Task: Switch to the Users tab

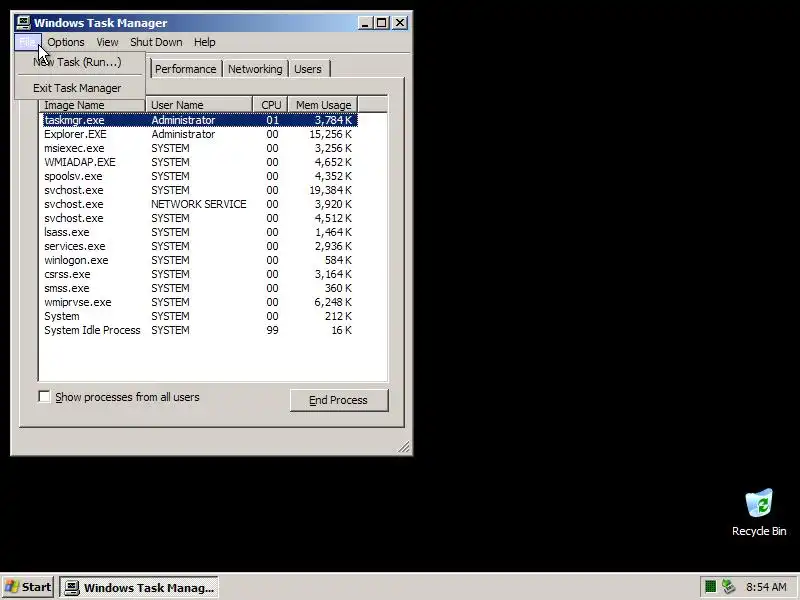Action: [x=308, y=69]
